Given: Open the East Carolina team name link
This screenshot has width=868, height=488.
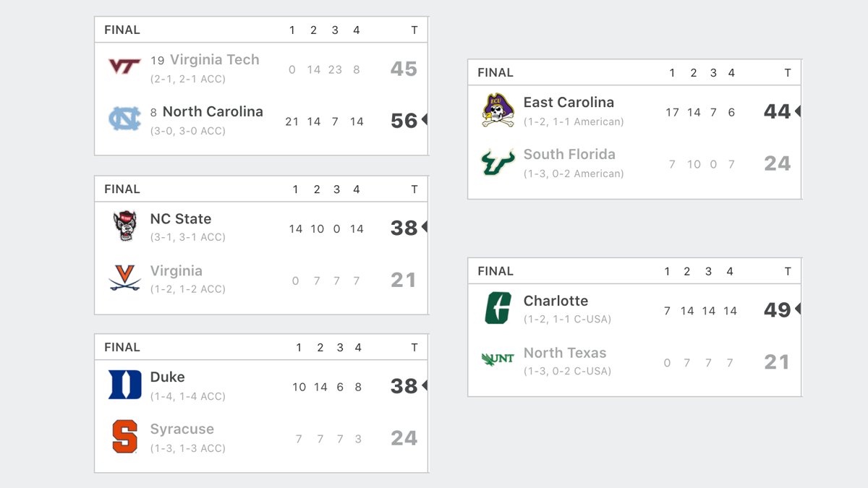Looking at the screenshot, I should coord(569,102).
